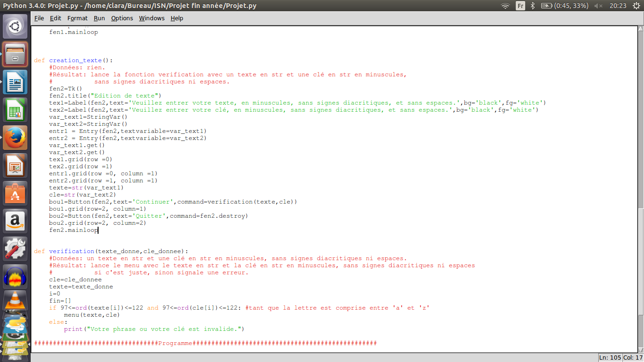The height and width of the screenshot is (362, 644).
Task: Click the '#Données: rien.' comment line
Action: (x=77, y=67)
